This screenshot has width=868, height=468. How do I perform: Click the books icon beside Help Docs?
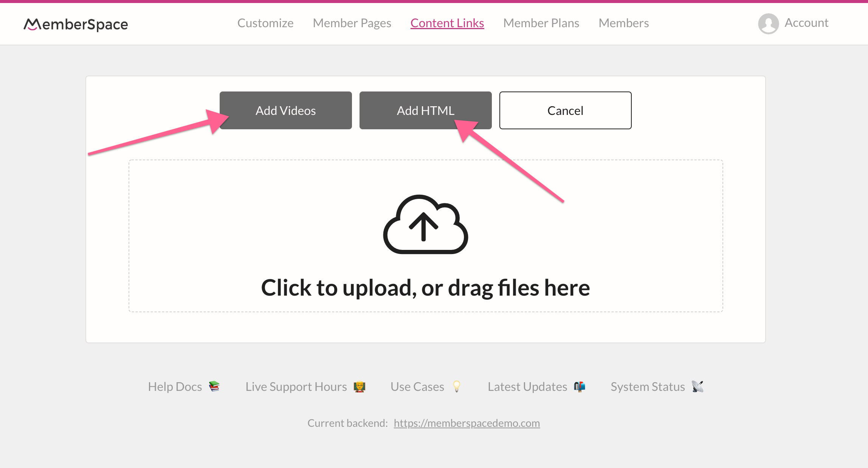214,386
